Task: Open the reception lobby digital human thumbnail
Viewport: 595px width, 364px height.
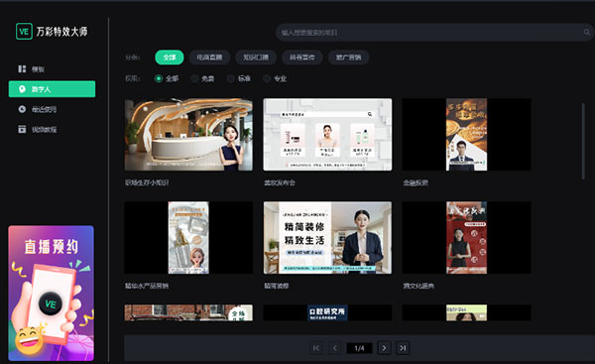Action: 188,134
